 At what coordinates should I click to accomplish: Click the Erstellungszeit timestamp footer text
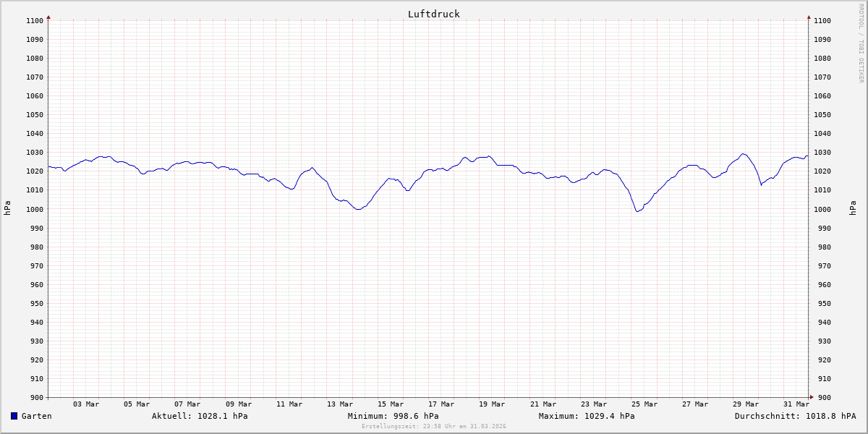(x=433, y=426)
